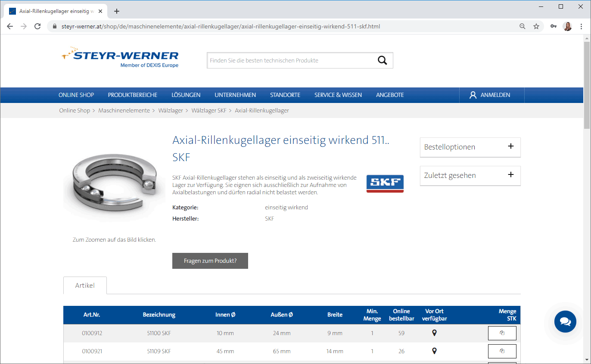The height and width of the screenshot is (364, 591).
Task: Go to Maschinenelemente breadcrumb
Action: [x=124, y=110]
